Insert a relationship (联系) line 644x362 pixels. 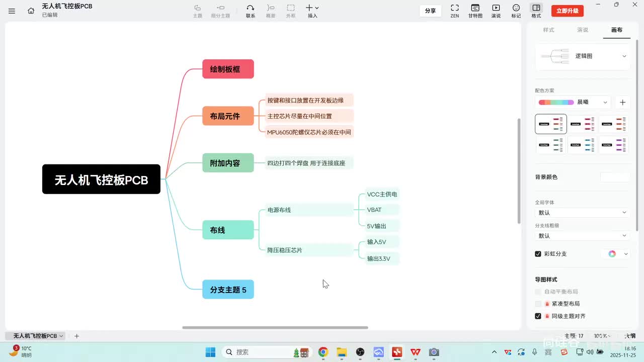coord(251,11)
